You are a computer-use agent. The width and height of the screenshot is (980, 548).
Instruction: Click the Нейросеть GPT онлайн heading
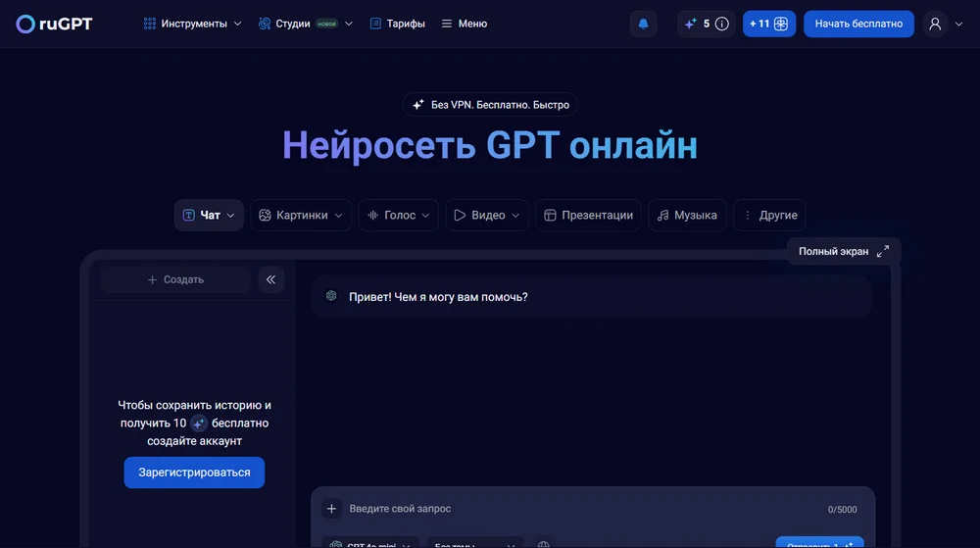(x=490, y=145)
